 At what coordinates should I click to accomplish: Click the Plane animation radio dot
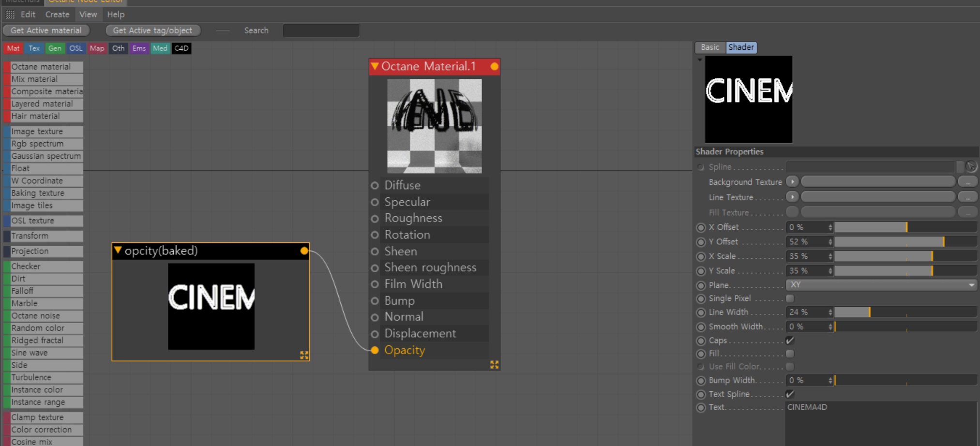coord(701,285)
